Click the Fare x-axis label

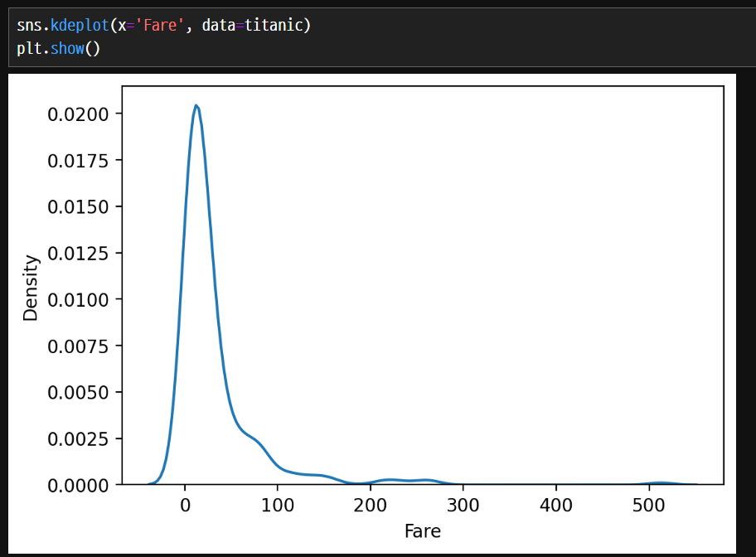point(423,531)
